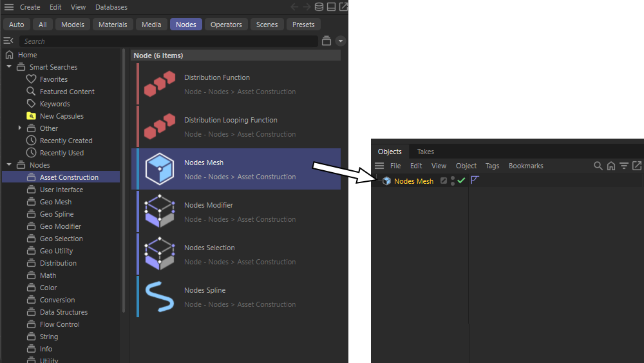
Task: Click the back navigation arrow
Action: pos(294,6)
